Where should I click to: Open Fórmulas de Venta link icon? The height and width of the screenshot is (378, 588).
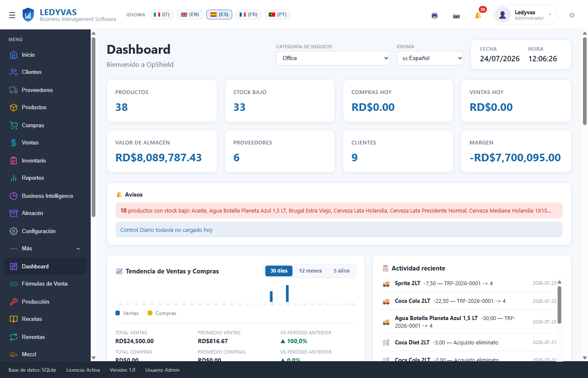[x=13, y=284]
